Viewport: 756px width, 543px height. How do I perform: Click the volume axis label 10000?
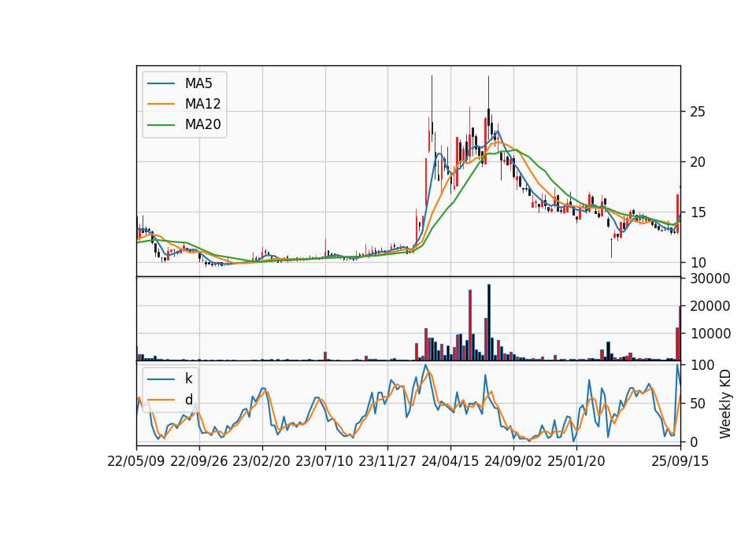tap(710, 334)
